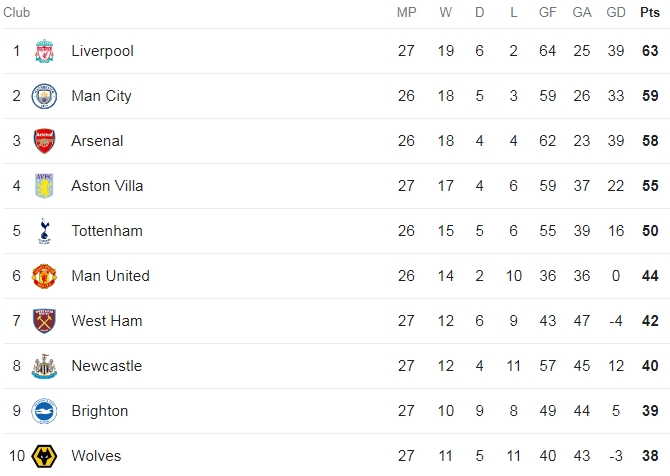Select Liverpool's 63 points value

650,51
